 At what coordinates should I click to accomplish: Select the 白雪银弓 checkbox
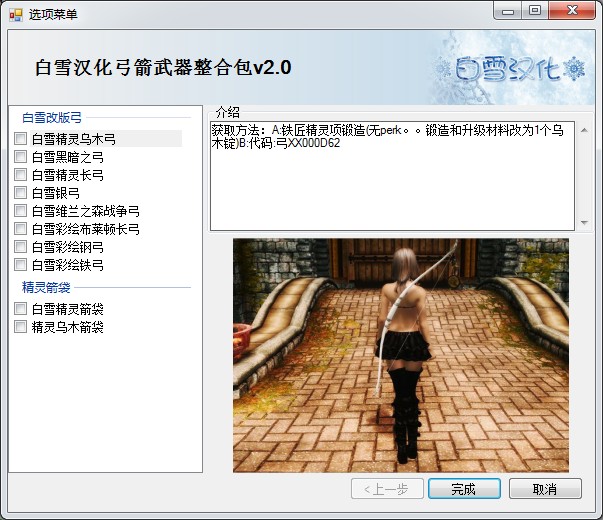20,193
